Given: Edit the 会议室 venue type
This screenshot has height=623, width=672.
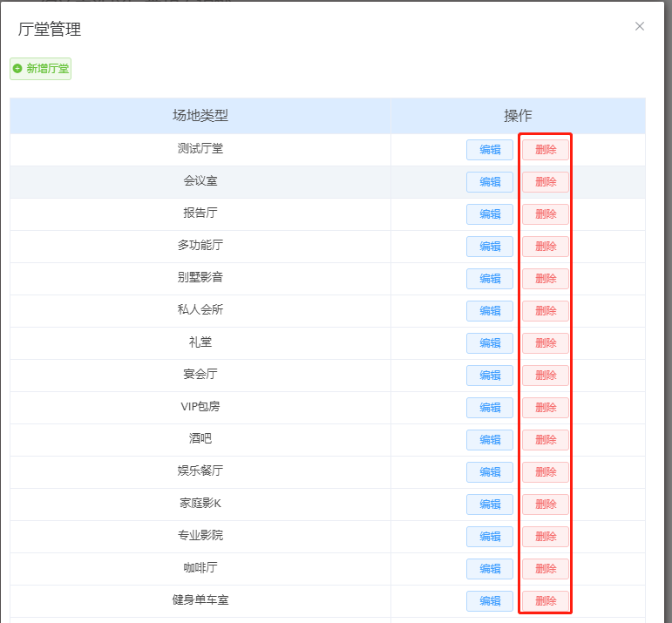Looking at the screenshot, I should click(x=490, y=182).
